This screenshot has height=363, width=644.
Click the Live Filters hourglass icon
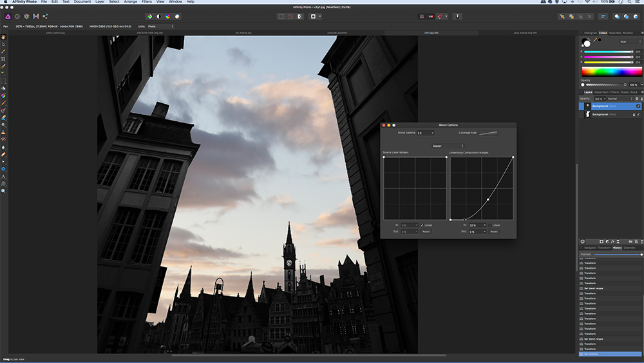[x=618, y=242]
